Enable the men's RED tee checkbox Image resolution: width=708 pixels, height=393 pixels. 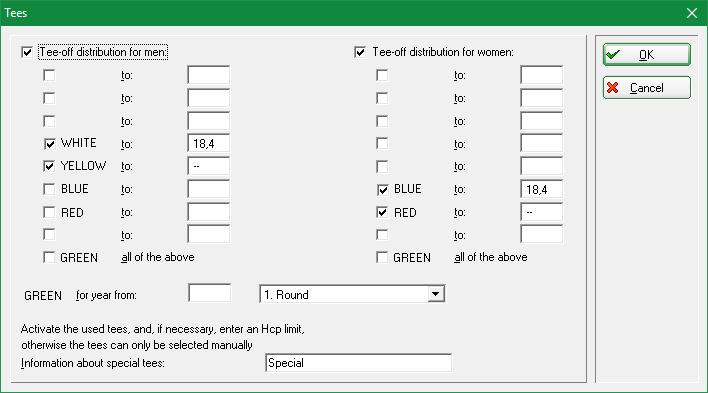49,212
